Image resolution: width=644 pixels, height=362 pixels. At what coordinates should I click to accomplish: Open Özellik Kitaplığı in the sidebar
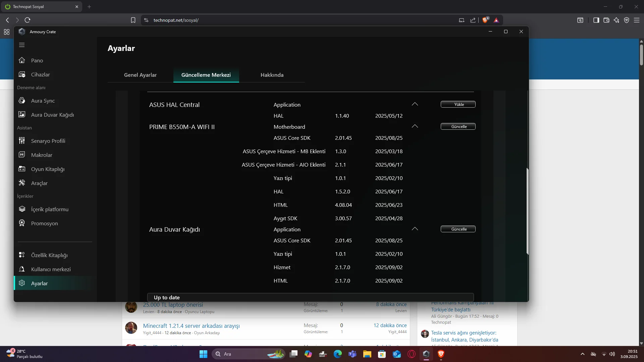point(49,255)
